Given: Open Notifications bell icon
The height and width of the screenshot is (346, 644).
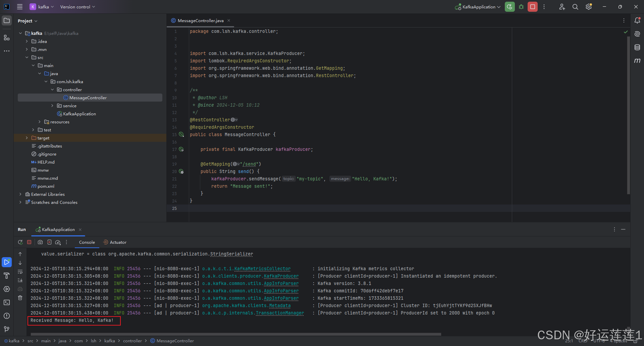Looking at the screenshot, I should pos(638,20).
